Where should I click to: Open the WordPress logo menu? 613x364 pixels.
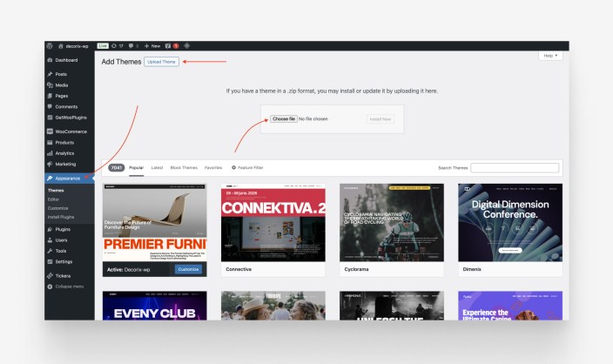(x=50, y=46)
